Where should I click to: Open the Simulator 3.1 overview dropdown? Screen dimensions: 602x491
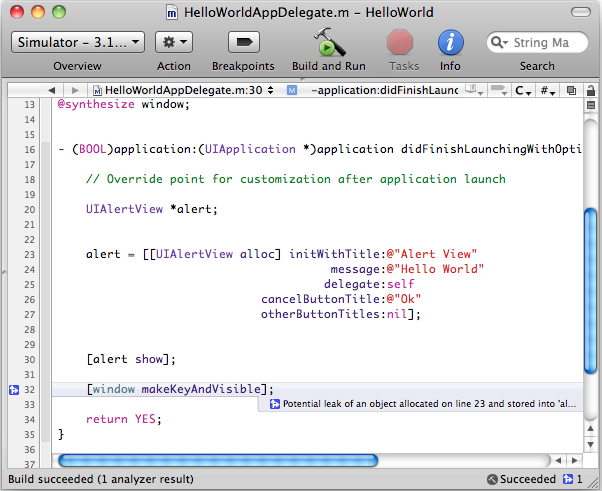(78, 42)
